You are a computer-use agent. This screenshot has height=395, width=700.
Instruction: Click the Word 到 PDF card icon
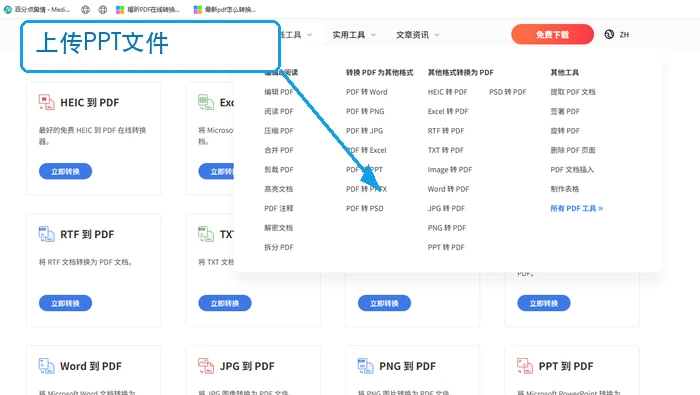coord(46,366)
